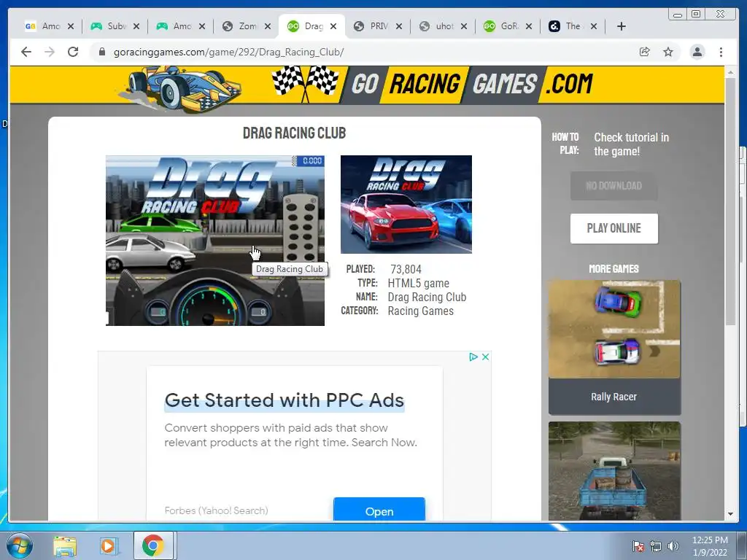The height and width of the screenshot is (560, 747).
Task: Click the page scroll up arrow
Action: [x=730, y=72]
